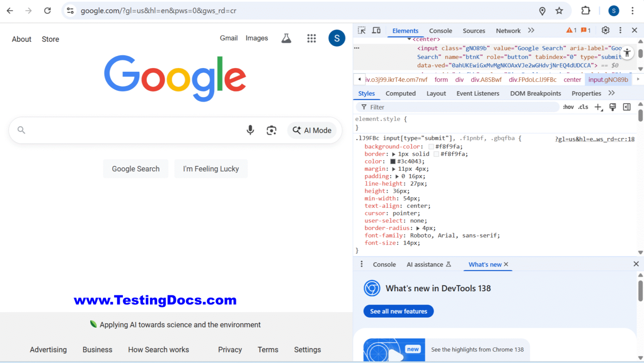Screen dimensions: 644x363
Task: Open the Computed panel
Action: [400, 93]
